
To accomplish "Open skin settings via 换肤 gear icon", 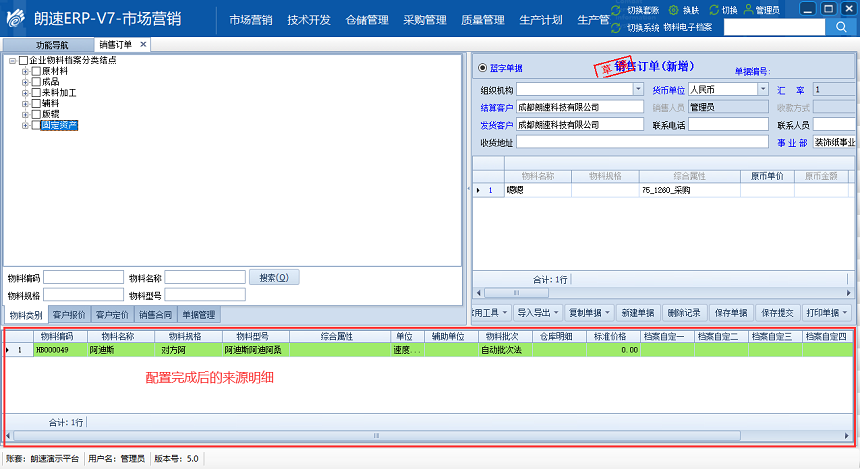I will 673,10.
